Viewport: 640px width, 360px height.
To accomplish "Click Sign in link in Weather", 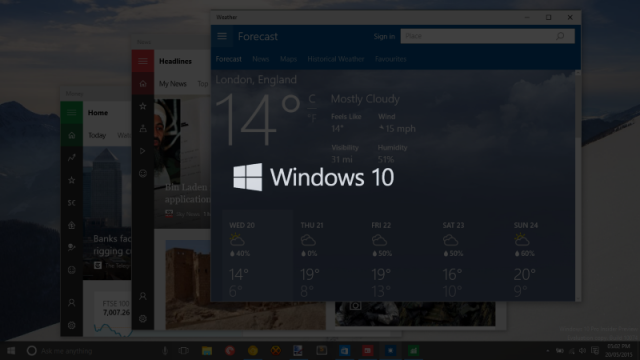I will tap(384, 36).
